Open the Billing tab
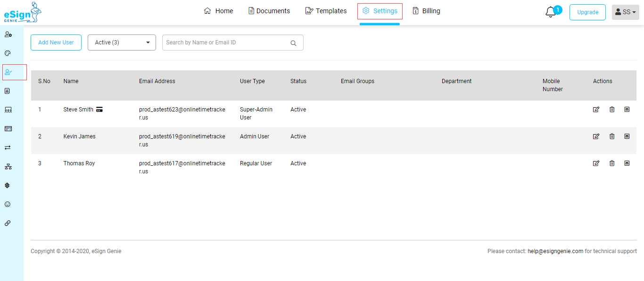This screenshot has width=644, height=281. (x=426, y=11)
